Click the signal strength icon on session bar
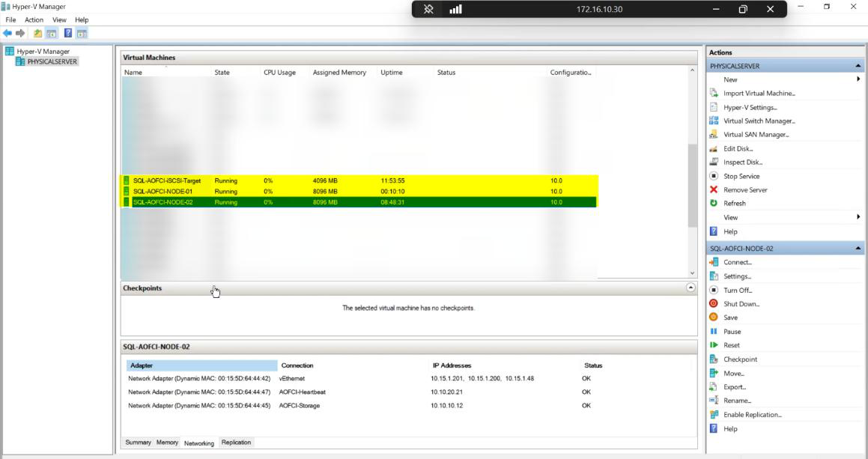The image size is (868, 459). [x=455, y=10]
